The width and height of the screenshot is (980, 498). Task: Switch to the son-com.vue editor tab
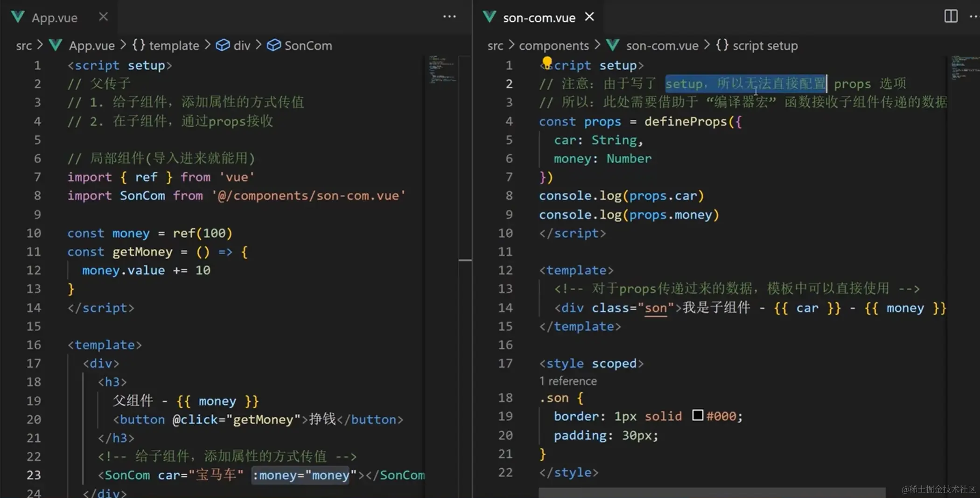pos(539,18)
